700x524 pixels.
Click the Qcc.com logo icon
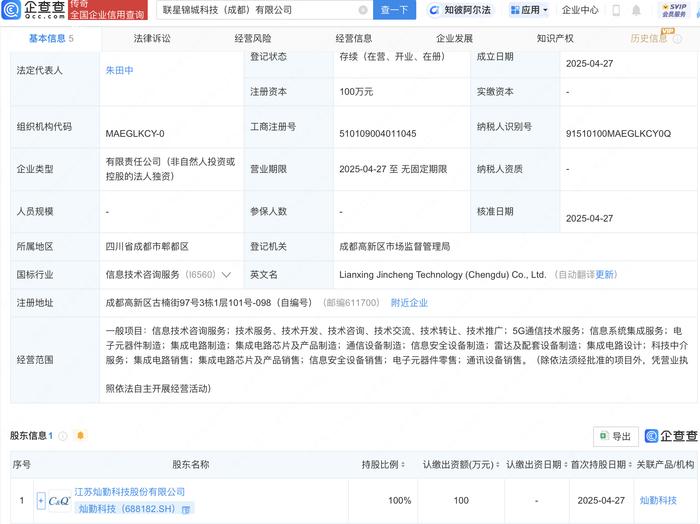tap(11, 10)
